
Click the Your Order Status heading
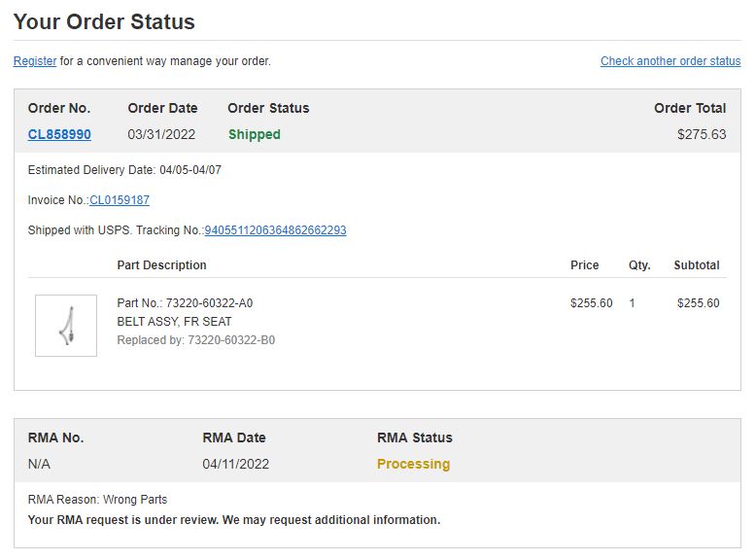coord(104,21)
